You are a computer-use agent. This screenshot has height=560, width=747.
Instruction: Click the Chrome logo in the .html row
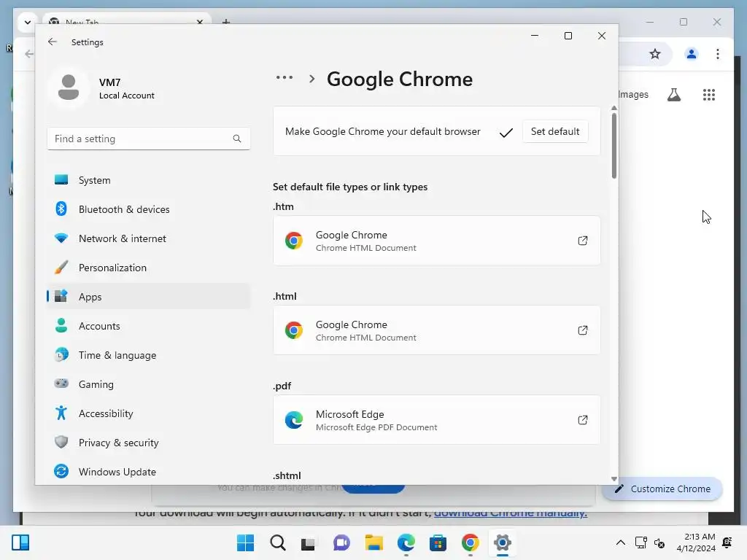(294, 330)
